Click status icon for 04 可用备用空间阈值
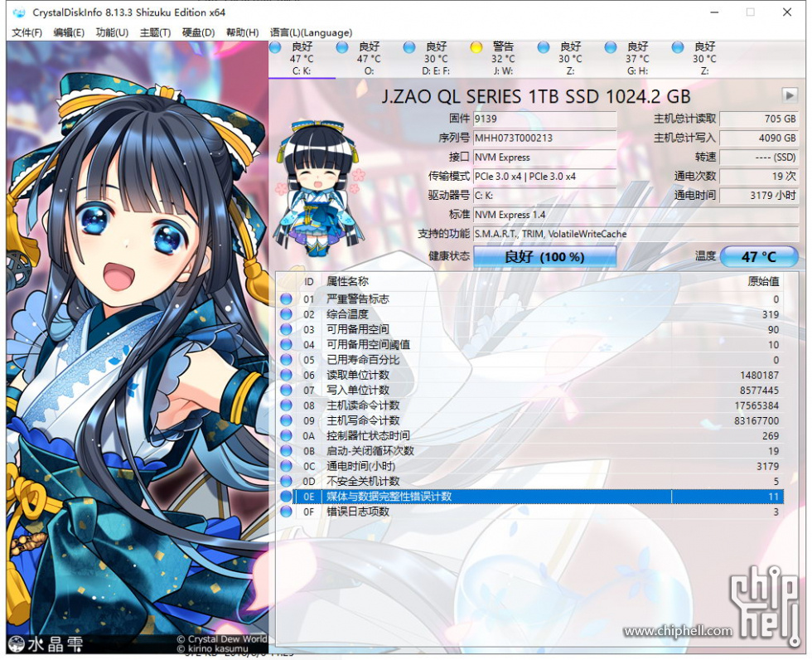Image resolution: width=812 pixels, height=660 pixels. [286, 344]
